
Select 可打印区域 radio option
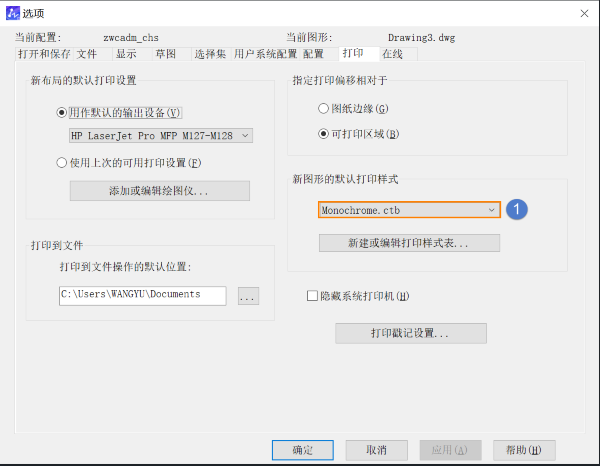coord(323,134)
